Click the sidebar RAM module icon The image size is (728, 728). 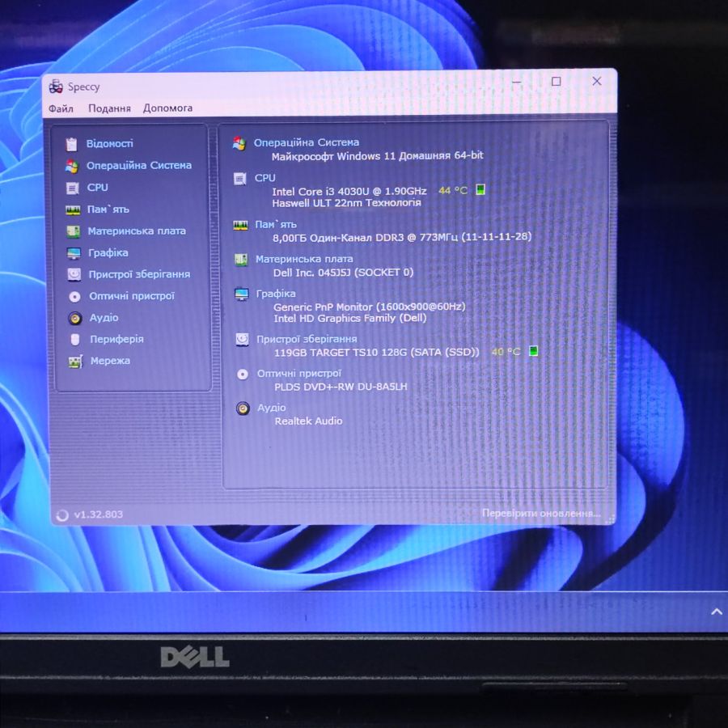tap(73, 210)
